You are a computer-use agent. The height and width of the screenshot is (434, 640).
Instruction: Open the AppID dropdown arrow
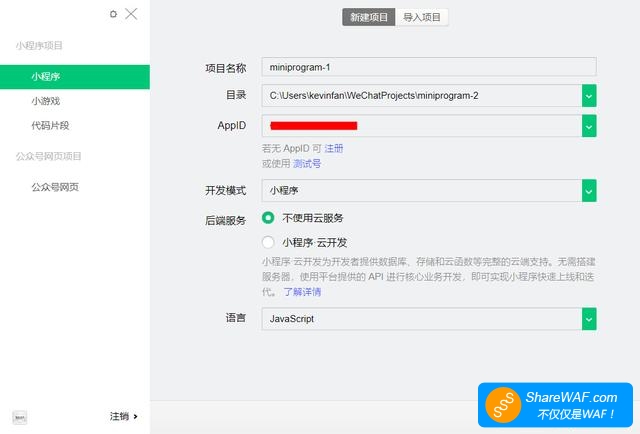(589, 126)
